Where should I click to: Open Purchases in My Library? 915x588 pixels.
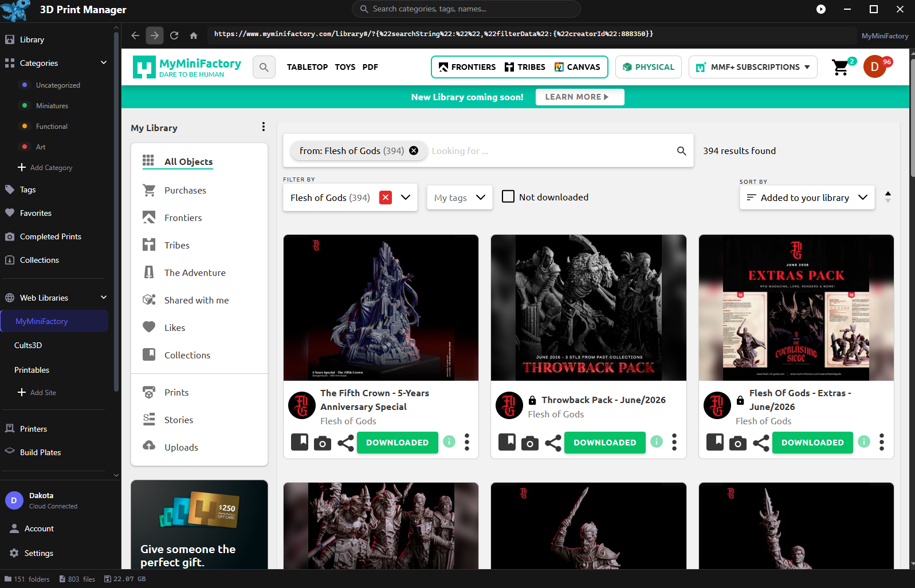185,190
